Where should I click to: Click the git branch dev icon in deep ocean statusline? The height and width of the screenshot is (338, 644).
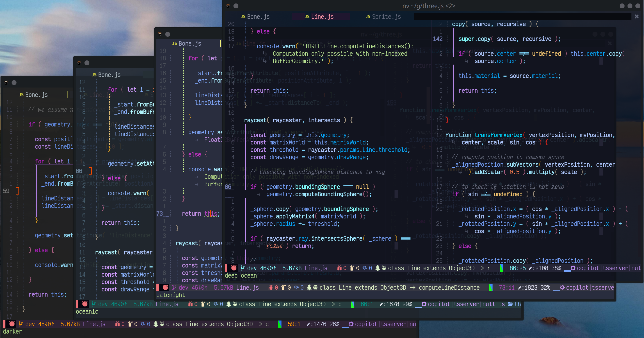point(243,268)
